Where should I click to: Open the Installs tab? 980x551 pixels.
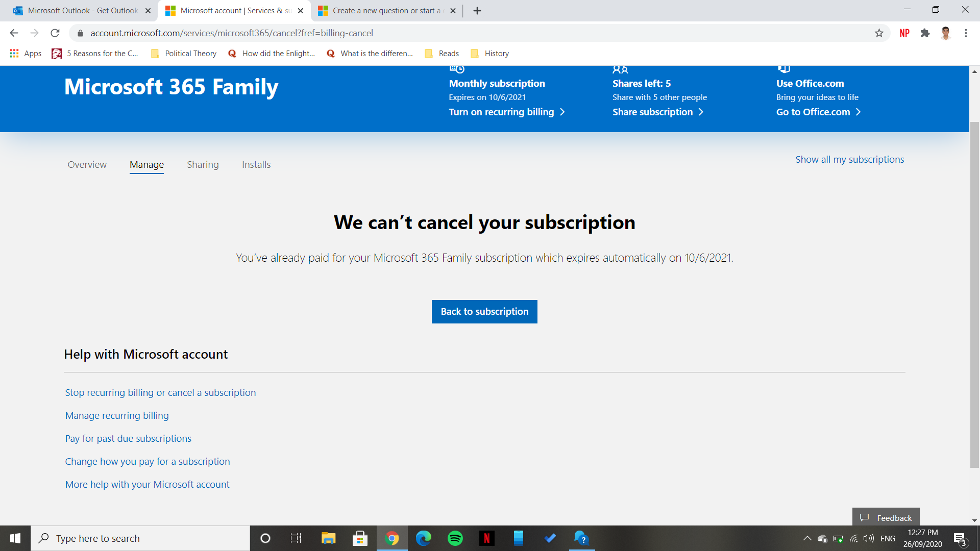[x=256, y=165]
